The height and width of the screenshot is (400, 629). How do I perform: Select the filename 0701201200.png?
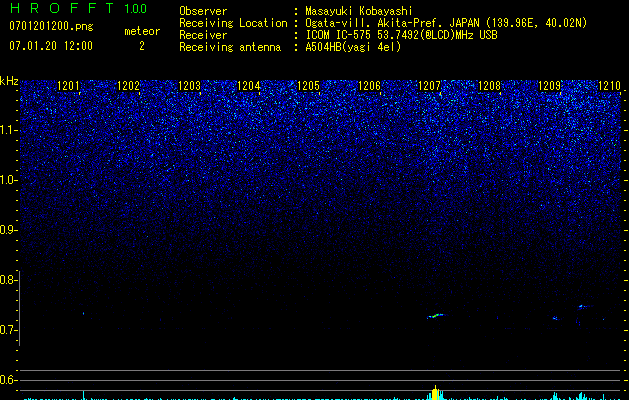51,27
